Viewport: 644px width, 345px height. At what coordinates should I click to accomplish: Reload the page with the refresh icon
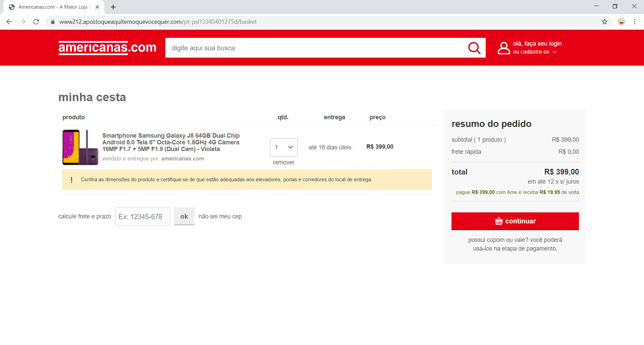pos(36,22)
